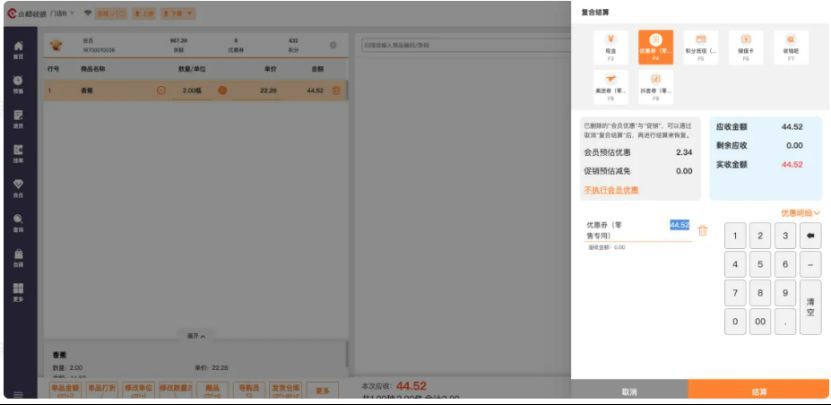831x405 pixels.
Task: Select the 现金 cash payment method
Action: (x=611, y=46)
